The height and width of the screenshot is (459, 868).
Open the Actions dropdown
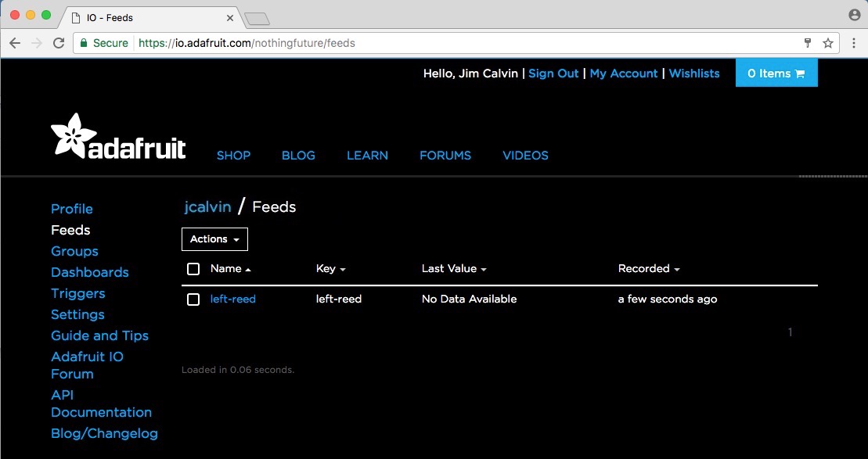[214, 239]
